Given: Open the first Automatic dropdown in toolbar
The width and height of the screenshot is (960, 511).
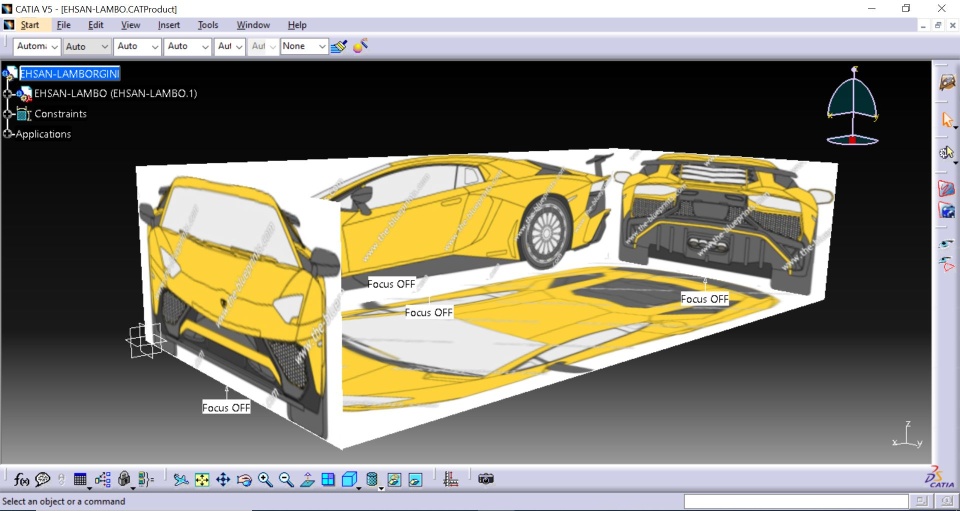Looking at the screenshot, I should [37, 46].
